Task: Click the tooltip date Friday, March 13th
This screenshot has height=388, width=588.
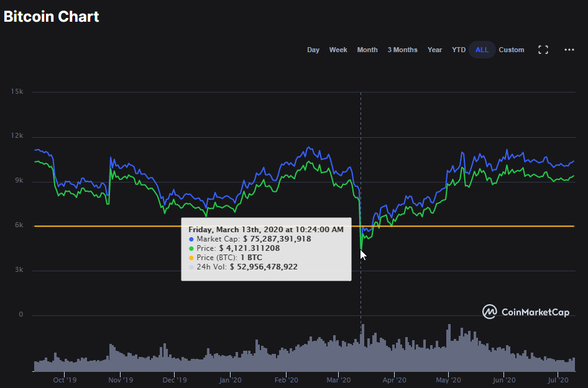Action: (x=266, y=230)
